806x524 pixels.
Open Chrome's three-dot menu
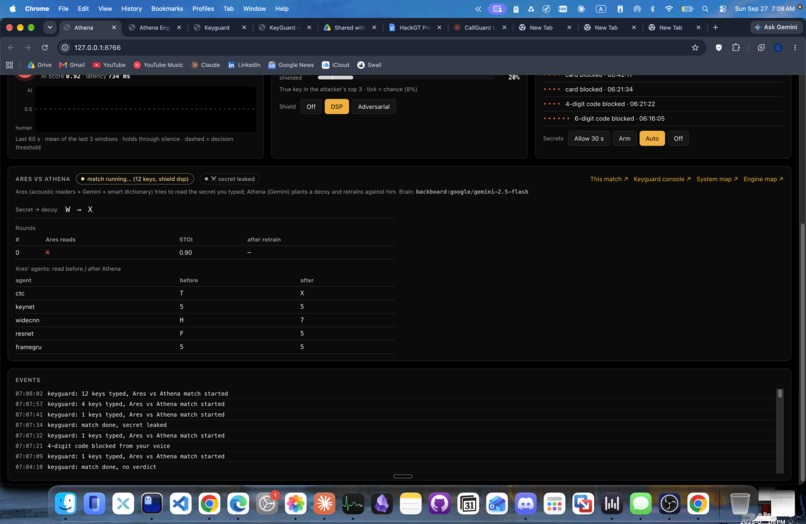click(x=795, y=47)
